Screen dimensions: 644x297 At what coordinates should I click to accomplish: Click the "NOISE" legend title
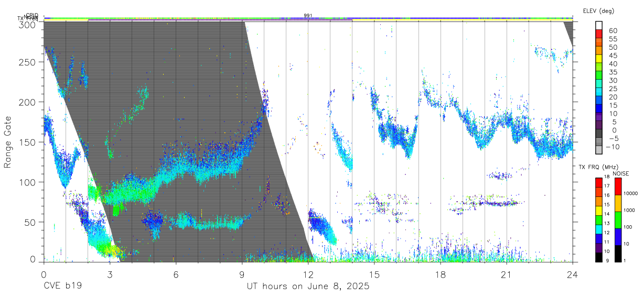pyautogui.click(x=621, y=173)
